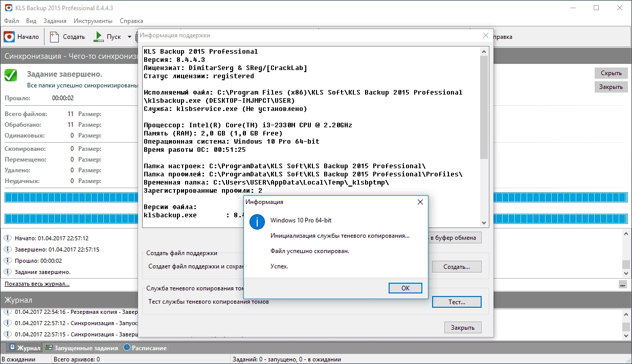Open the Вид menu

tap(31, 21)
